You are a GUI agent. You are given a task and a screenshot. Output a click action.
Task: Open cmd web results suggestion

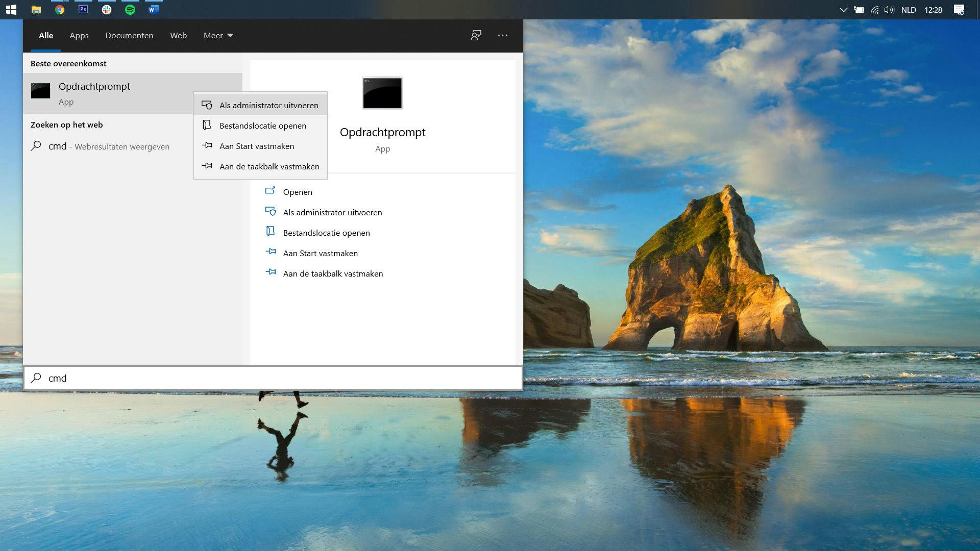click(108, 146)
